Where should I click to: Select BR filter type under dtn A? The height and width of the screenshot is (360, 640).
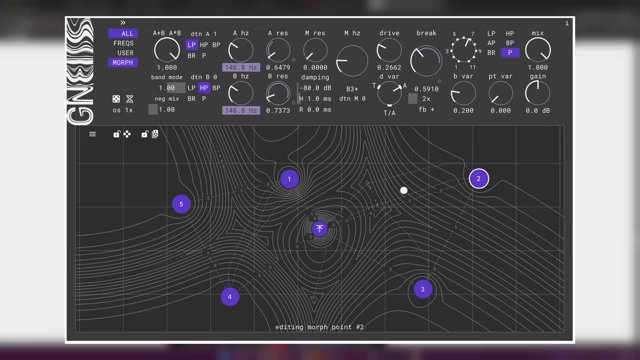[191, 56]
